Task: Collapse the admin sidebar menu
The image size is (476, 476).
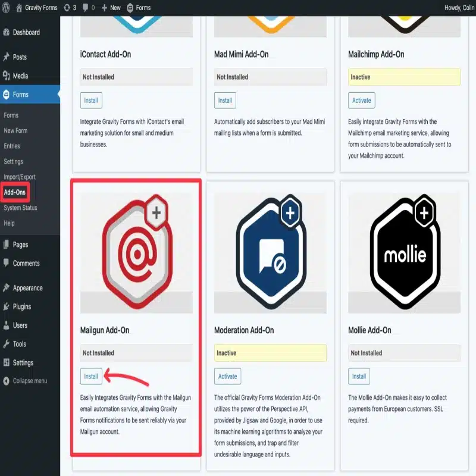Action: tap(30, 381)
